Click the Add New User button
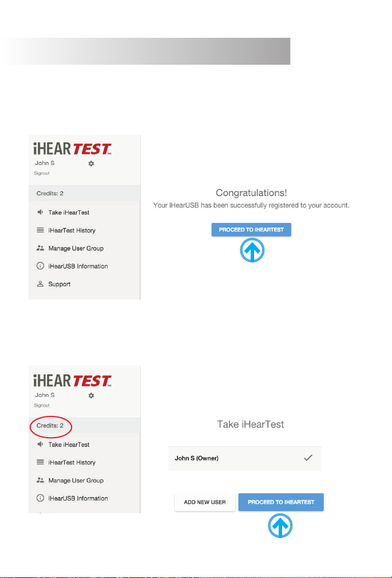Image resolution: width=392 pixels, height=578 pixels. 205,502
